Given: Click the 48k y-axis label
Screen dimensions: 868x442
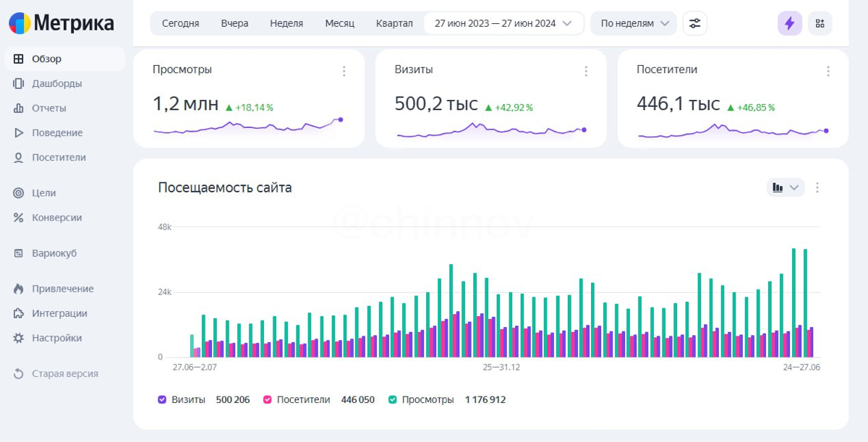Looking at the screenshot, I should pos(164,227).
